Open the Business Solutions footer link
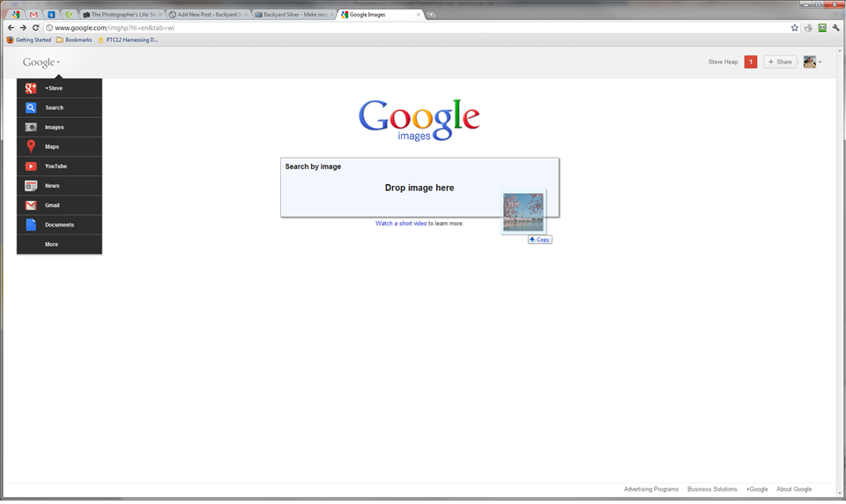This screenshot has width=846, height=504. 712,489
